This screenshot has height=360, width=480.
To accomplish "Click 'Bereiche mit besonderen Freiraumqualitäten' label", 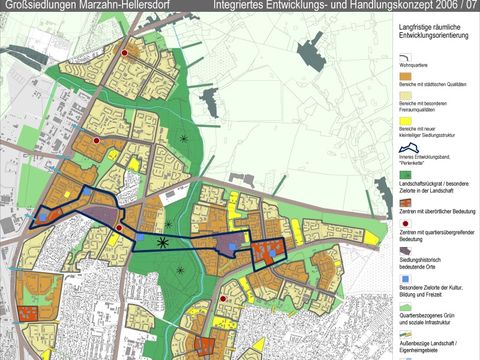I will pyautogui.click(x=423, y=107).
